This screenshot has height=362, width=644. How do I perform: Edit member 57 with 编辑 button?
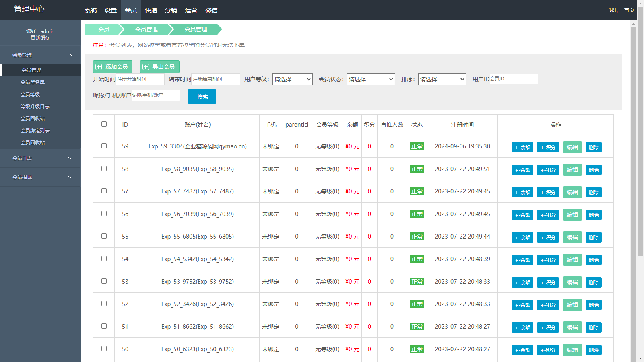pyautogui.click(x=572, y=193)
